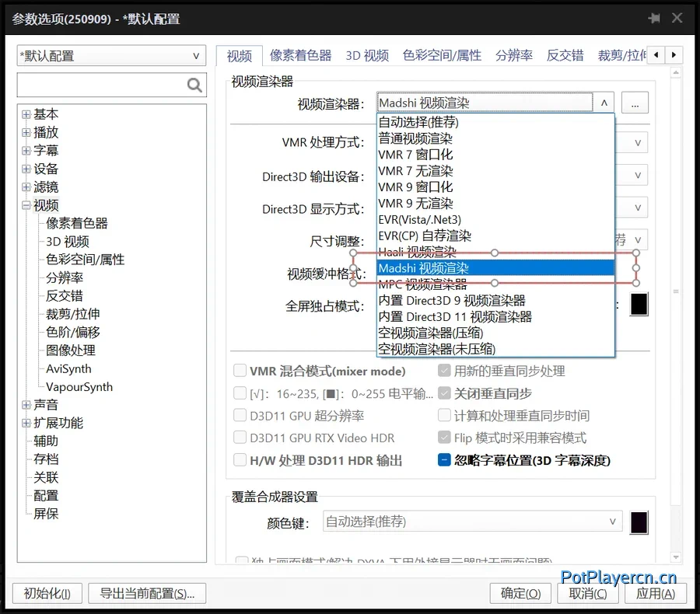Click the "..." button beside the renderer field
Screen dimensions: 700x614
[x=635, y=102]
